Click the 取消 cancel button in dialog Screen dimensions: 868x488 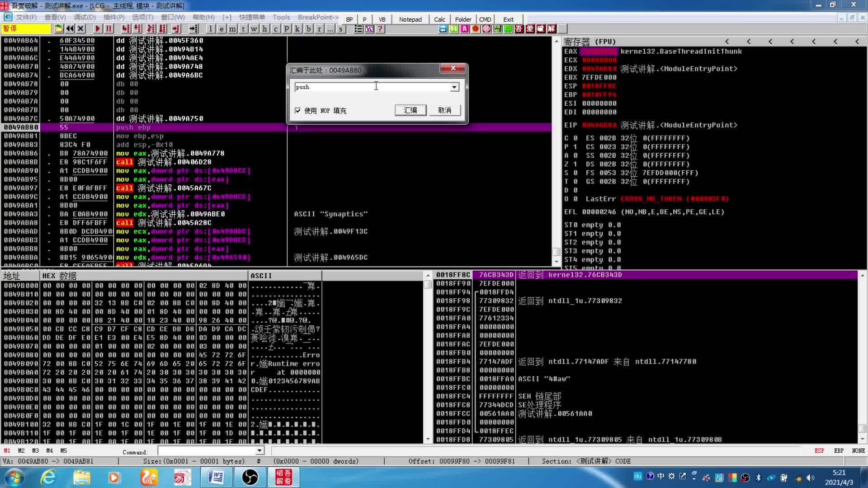(445, 110)
